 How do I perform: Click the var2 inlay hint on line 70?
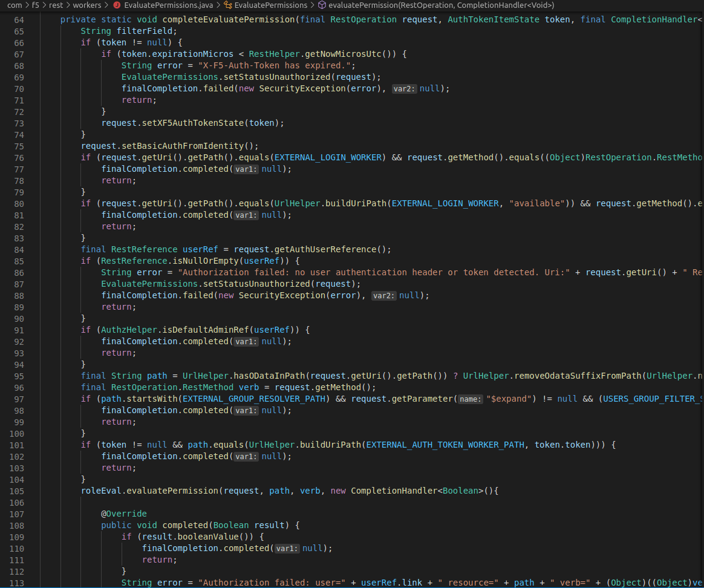coord(404,88)
